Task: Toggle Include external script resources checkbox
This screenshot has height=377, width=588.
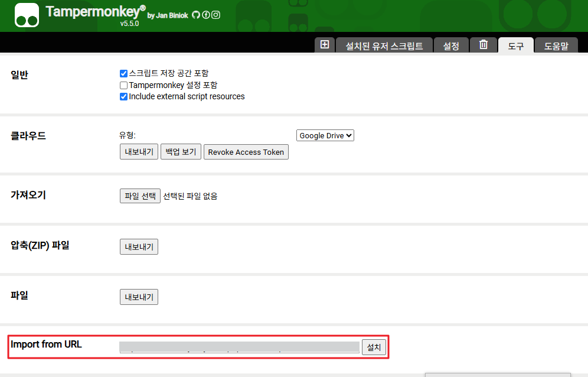Action: [x=124, y=96]
